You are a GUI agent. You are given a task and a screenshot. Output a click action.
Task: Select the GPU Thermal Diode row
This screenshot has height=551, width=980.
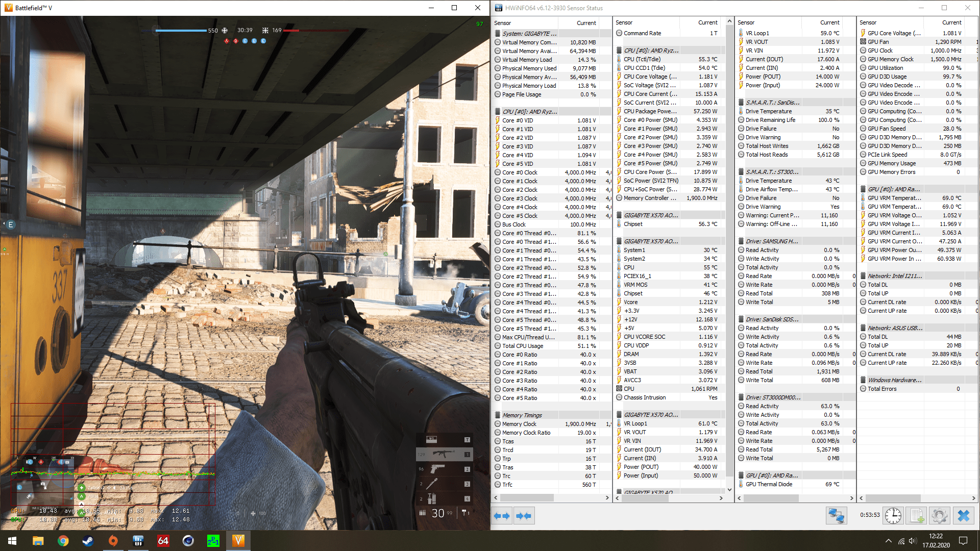click(795, 484)
